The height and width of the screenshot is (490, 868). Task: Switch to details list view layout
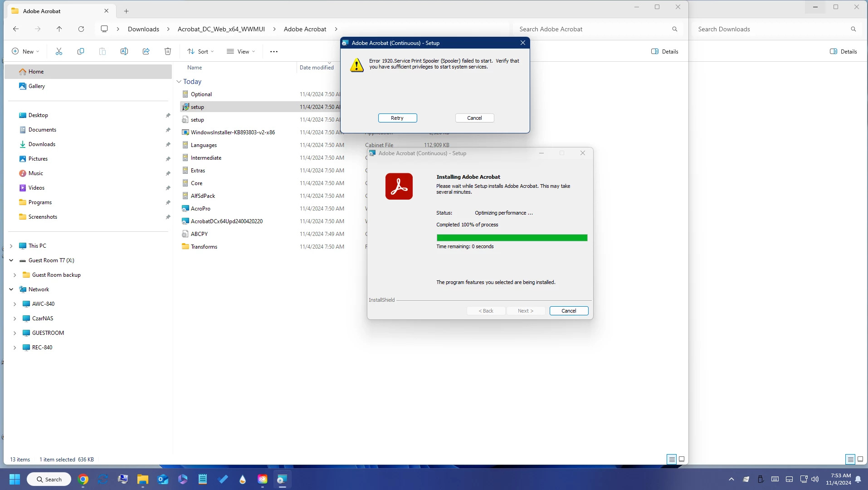[x=672, y=459]
